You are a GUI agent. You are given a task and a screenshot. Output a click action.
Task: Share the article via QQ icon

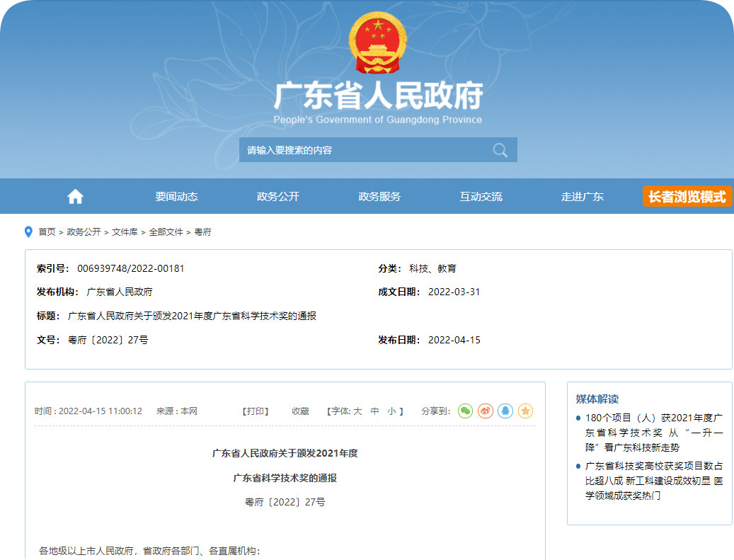coord(505,411)
